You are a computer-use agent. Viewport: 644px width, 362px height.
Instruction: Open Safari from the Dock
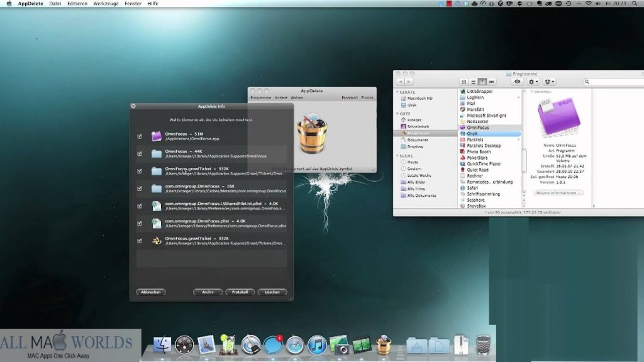coord(295,345)
